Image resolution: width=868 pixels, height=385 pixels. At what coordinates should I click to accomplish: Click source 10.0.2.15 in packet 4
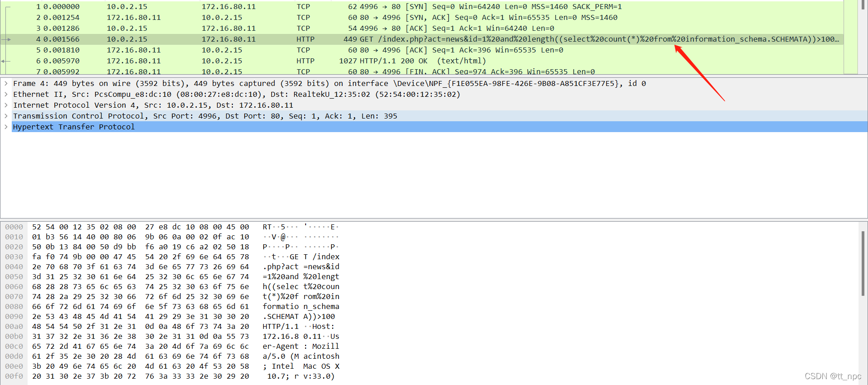[x=127, y=39]
